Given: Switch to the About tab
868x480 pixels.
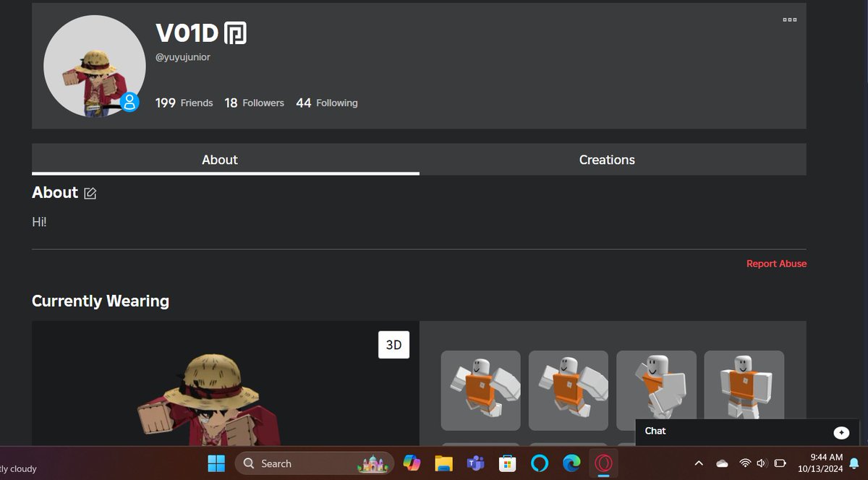Looking at the screenshot, I should pyautogui.click(x=225, y=160).
